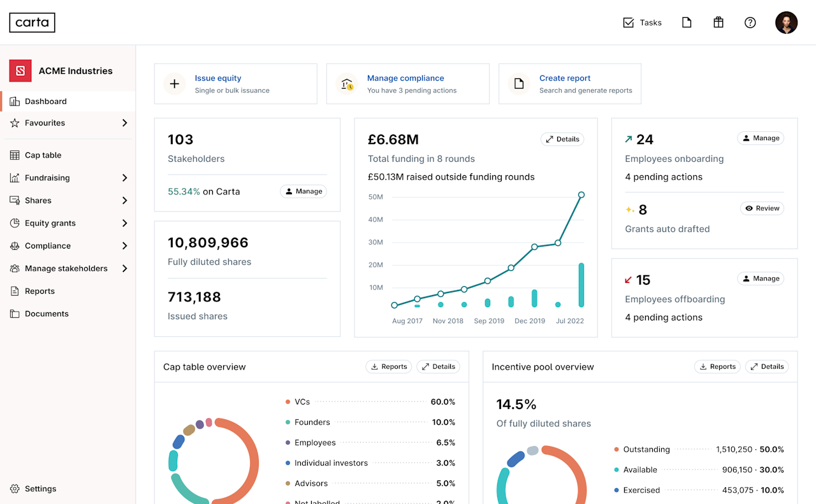Click the help question mark icon
The image size is (816, 504).
click(x=750, y=22)
